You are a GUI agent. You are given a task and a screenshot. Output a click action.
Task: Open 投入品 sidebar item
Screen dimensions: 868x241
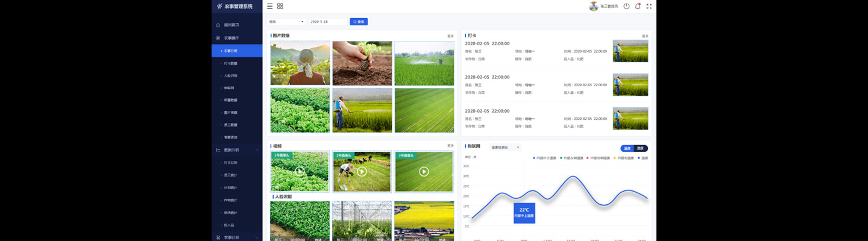point(229,225)
